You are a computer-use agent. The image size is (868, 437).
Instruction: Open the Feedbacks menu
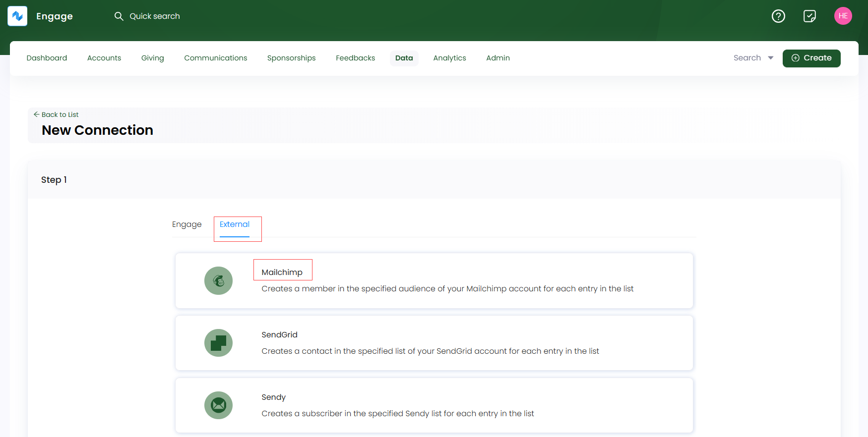point(355,58)
